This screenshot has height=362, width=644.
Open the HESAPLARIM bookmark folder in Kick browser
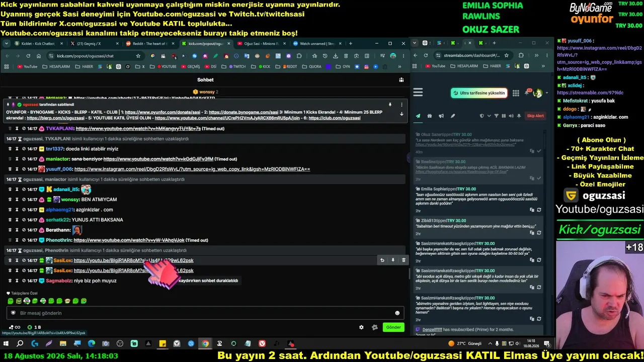point(57,66)
